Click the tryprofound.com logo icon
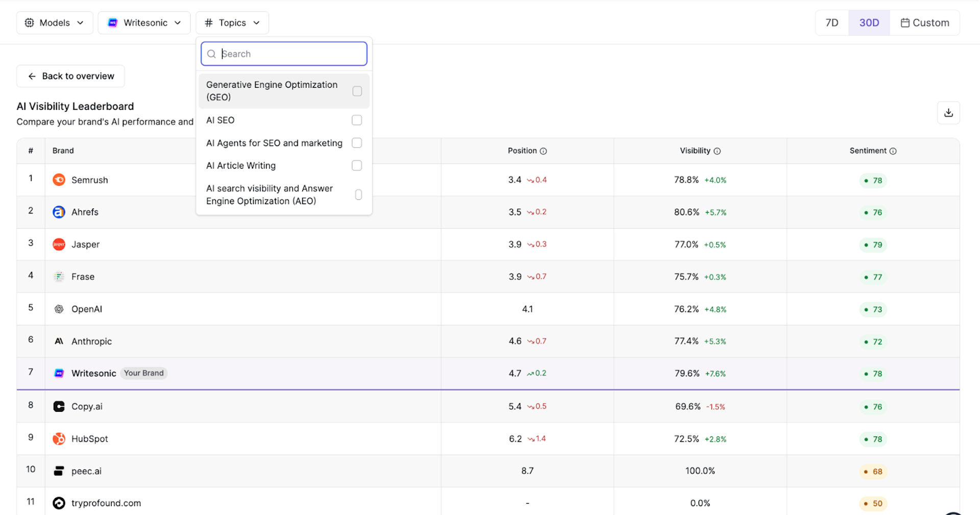Screen dimensions: 980x515 click(x=59, y=503)
